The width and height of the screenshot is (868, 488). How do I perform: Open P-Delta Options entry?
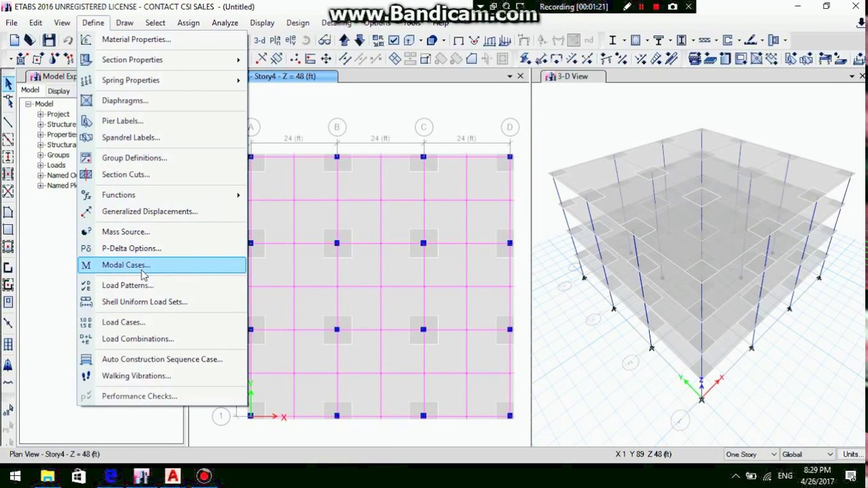tap(162, 248)
